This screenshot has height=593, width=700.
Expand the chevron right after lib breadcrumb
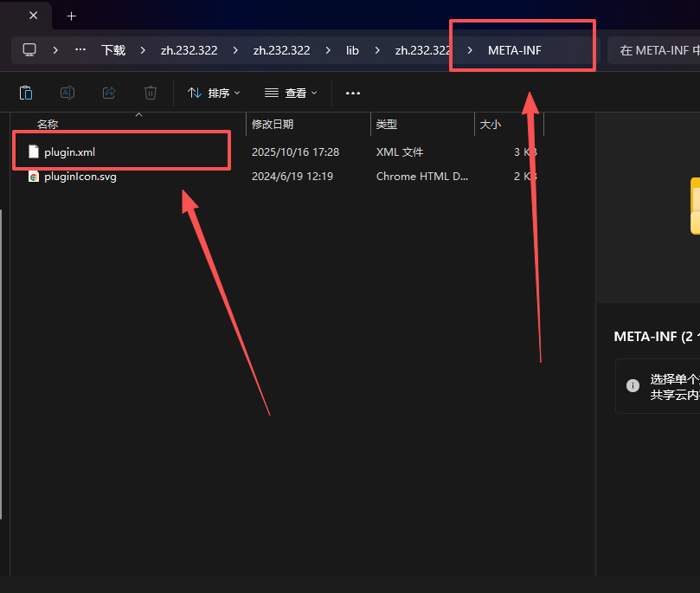point(377,50)
